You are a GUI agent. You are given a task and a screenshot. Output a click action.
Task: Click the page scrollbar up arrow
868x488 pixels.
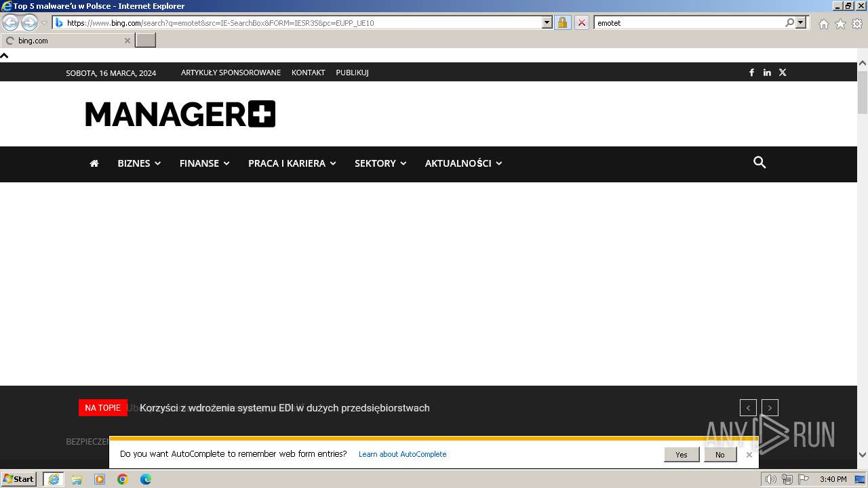pyautogui.click(x=863, y=64)
